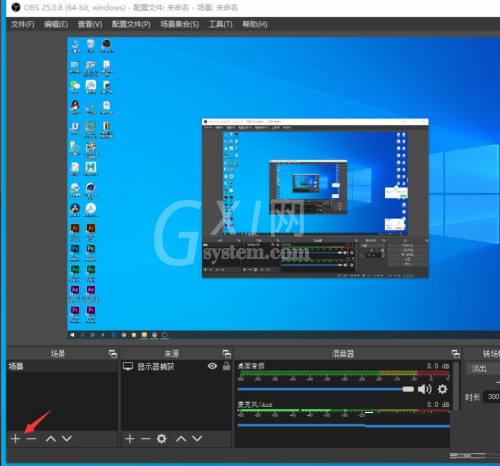Click the nested OBS window in preview
This screenshot has height=466, width=500.
(315, 198)
